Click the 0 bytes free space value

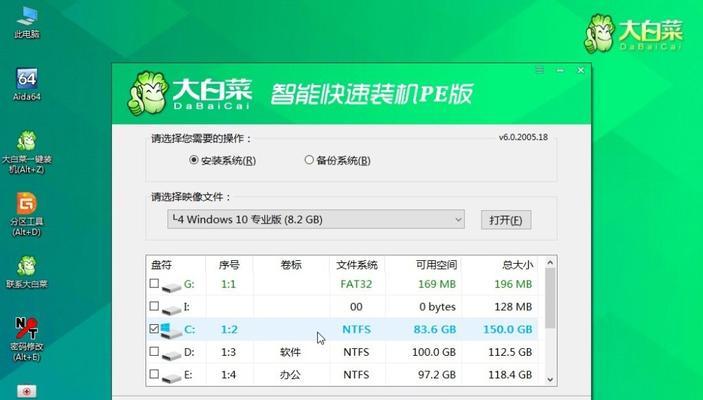438,307
